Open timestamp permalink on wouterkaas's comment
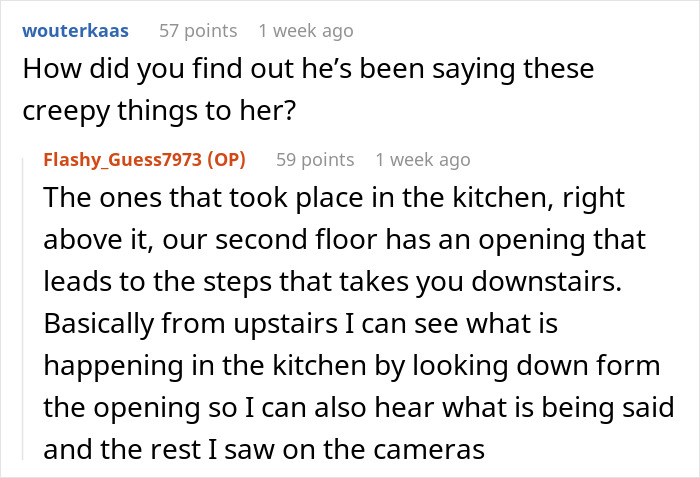This screenshot has width=700, height=478. [x=305, y=31]
